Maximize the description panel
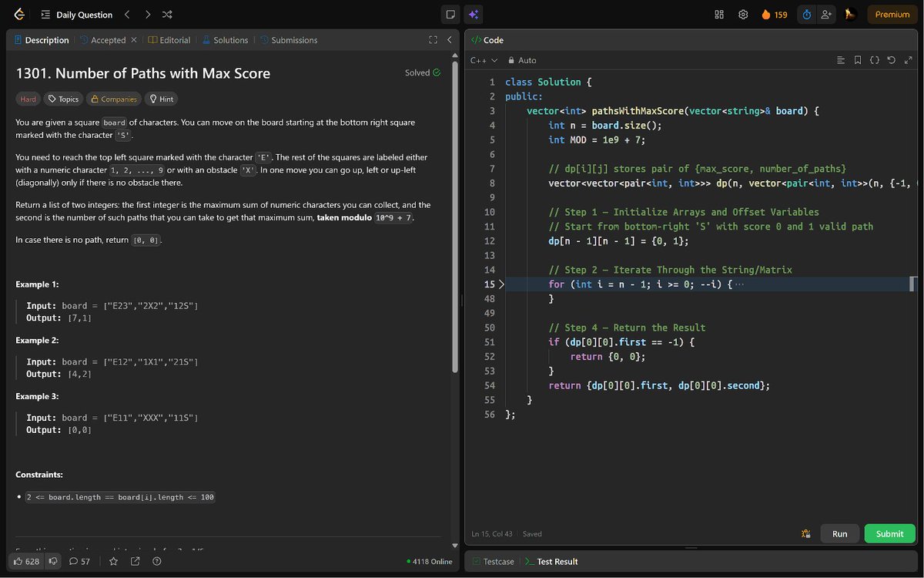 [433, 40]
